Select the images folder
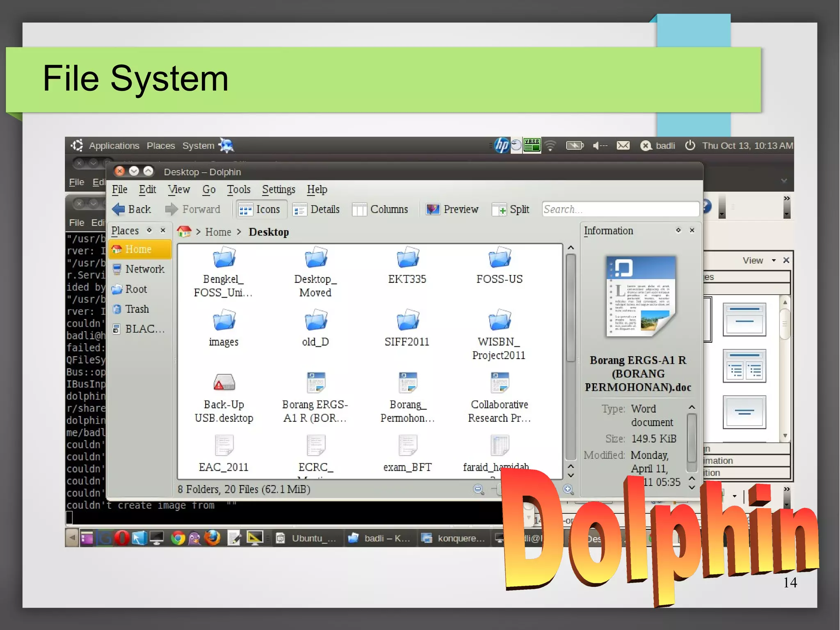This screenshot has width=840, height=630. [x=224, y=328]
